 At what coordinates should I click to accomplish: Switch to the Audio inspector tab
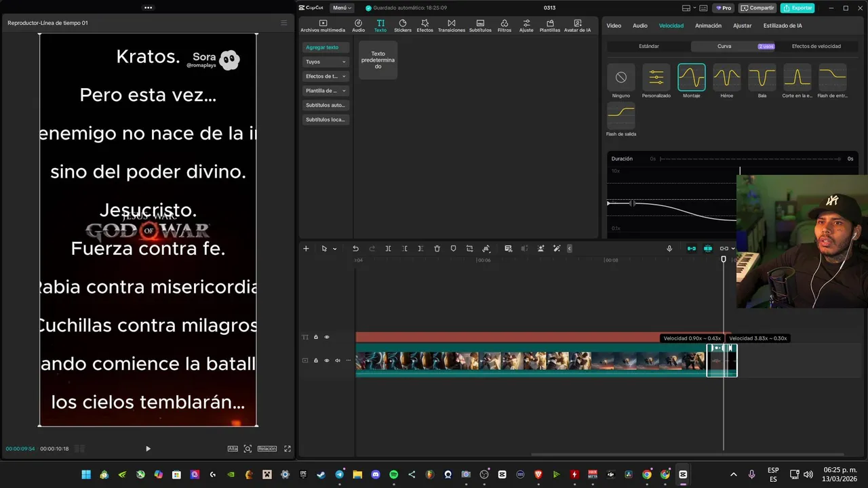(x=640, y=26)
